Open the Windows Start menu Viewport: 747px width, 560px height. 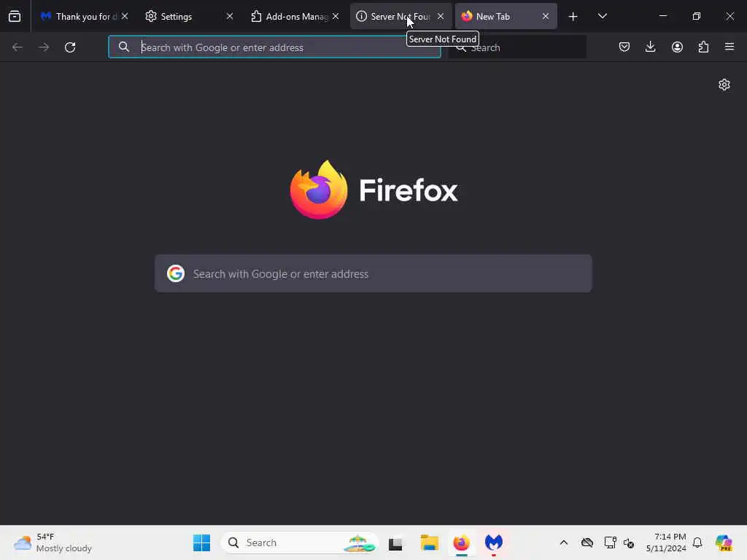click(201, 542)
